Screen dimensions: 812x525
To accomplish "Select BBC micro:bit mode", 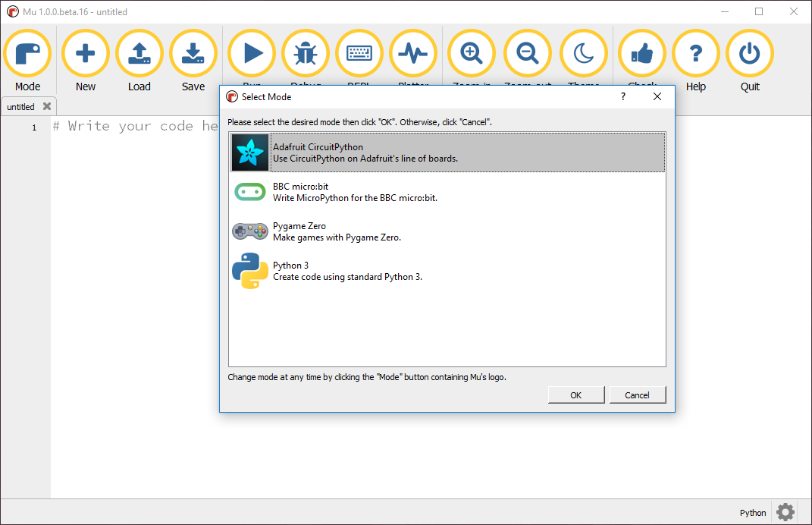I will point(447,192).
